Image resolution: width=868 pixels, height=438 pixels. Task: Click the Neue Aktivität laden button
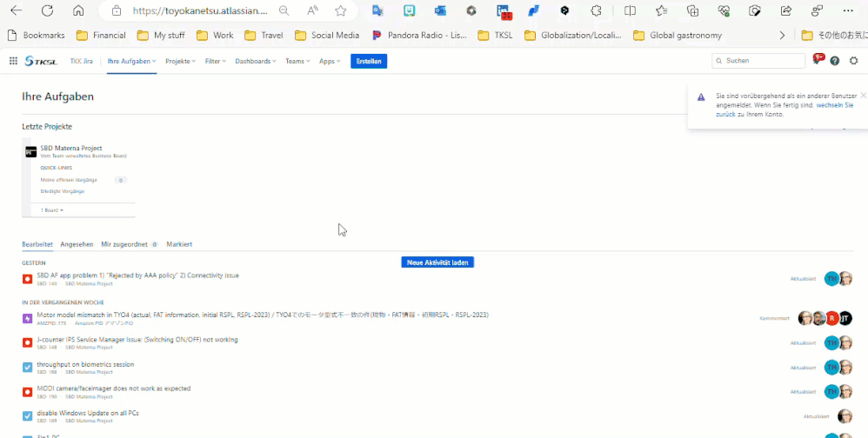pos(437,262)
